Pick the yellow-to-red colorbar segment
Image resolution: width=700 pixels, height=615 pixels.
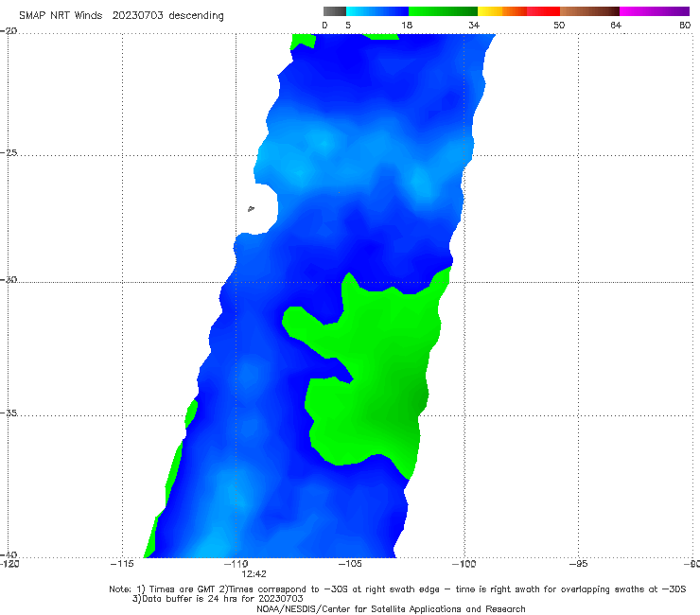pyautogui.click(x=518, y=11)
